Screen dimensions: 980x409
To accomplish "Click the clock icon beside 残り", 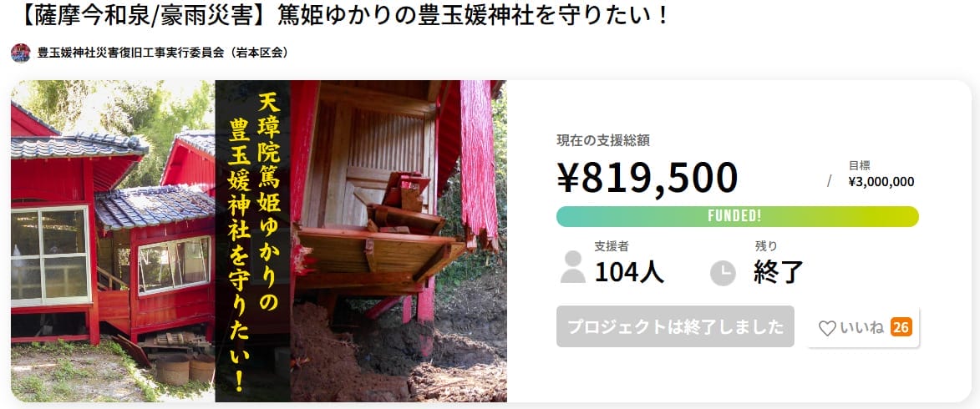I will point(724,273).
